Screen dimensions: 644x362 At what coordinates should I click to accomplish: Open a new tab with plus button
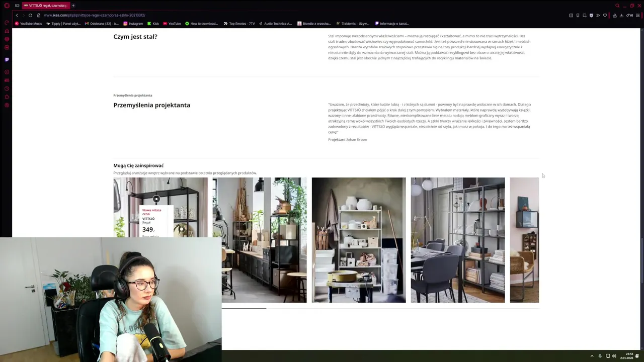(x=73, y=6)
